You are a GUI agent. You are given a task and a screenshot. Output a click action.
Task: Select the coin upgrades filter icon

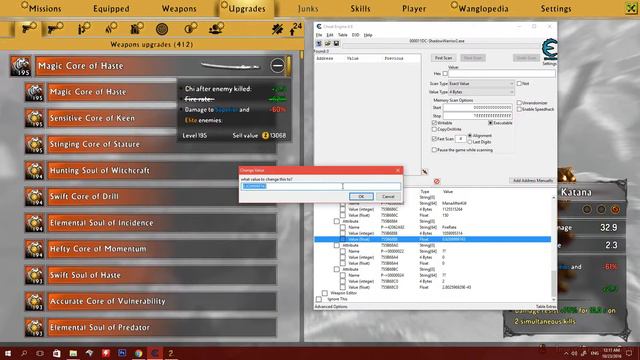[190, 28]
